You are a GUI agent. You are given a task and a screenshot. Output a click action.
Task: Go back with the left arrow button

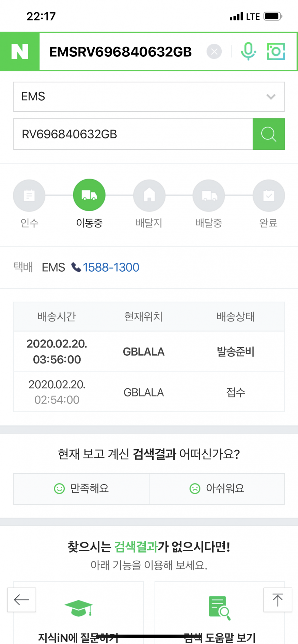click(22, 600)
